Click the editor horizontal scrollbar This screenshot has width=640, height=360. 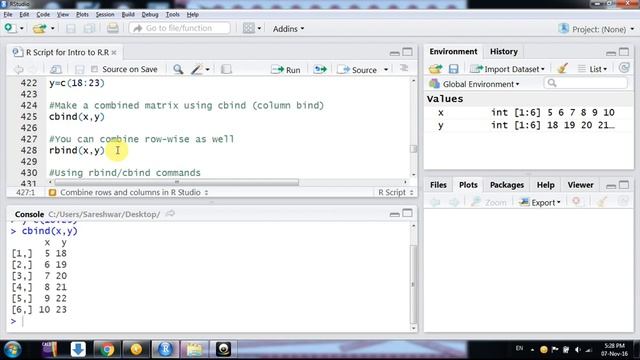tap(177, 182)
